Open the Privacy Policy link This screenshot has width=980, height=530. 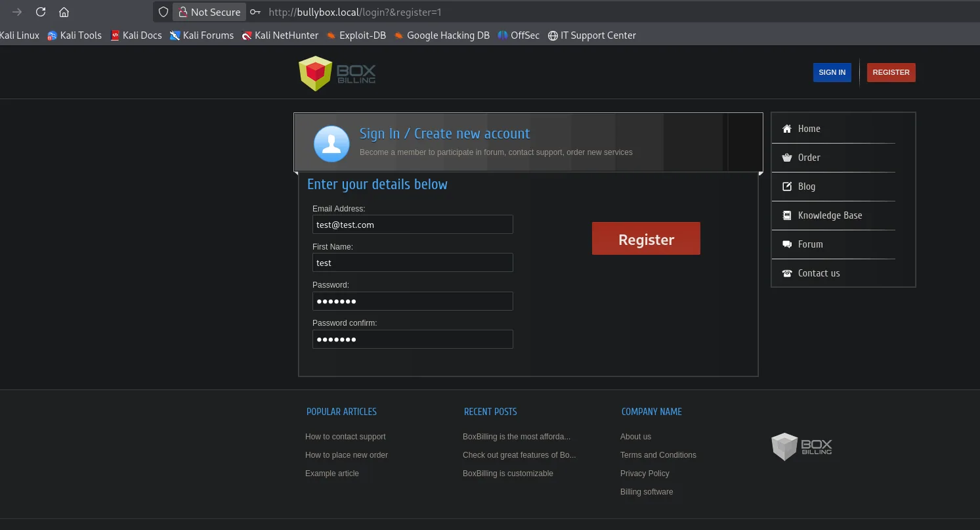[645, 474]
